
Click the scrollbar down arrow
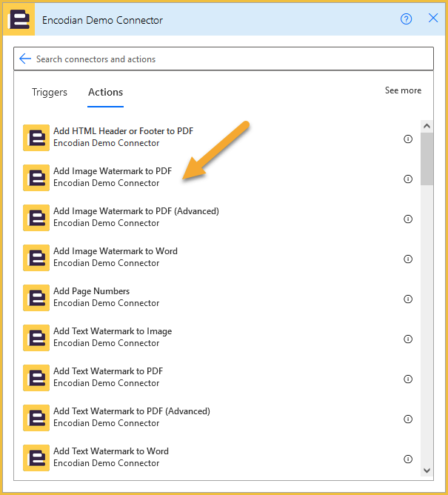[x=427, y=471]
